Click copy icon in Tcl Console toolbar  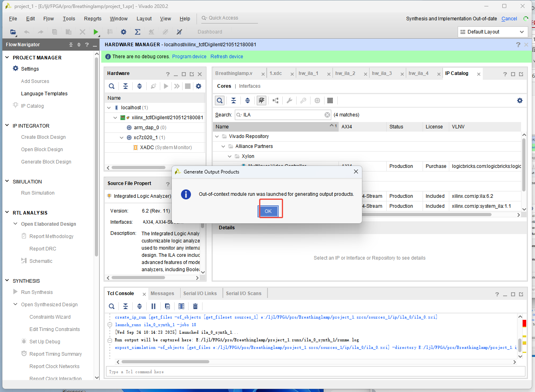point(167,306)
